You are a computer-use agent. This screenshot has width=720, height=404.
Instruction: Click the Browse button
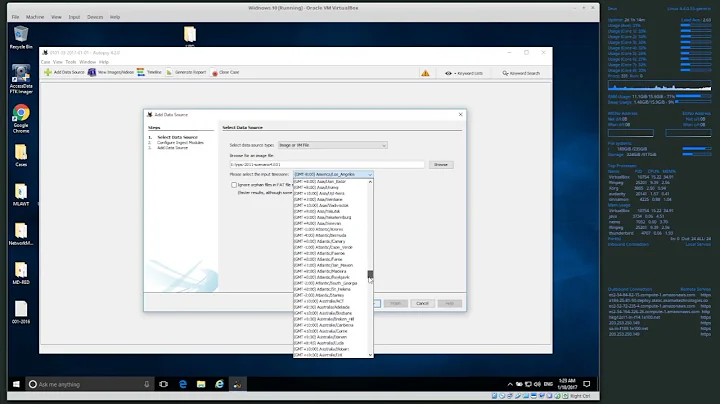tap(441, 164)
